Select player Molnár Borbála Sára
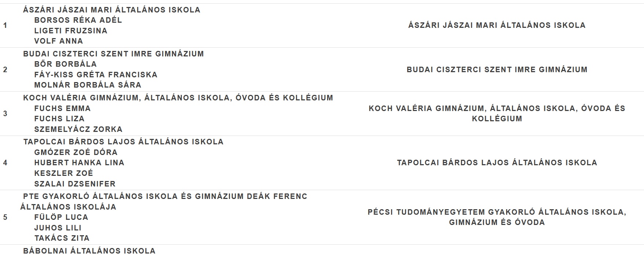The height and width of the screenshot is (255, 644). pyautogui.click(x=88, y=85)
